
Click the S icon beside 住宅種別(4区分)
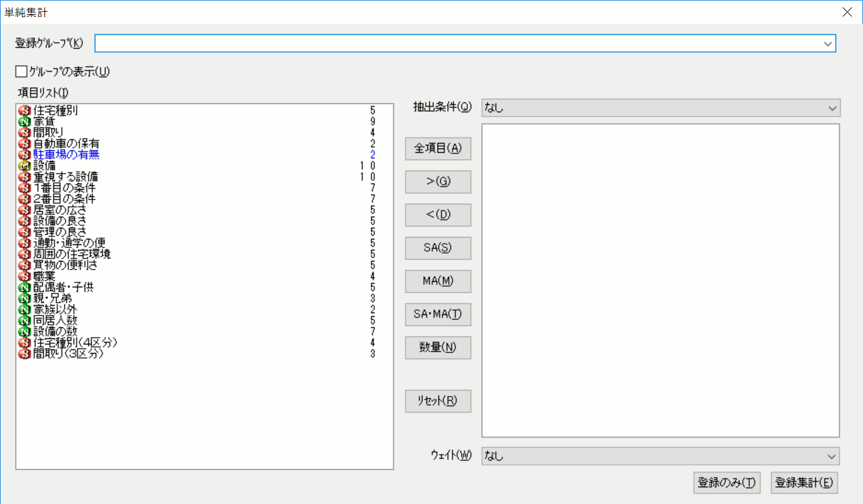point(25,343)
